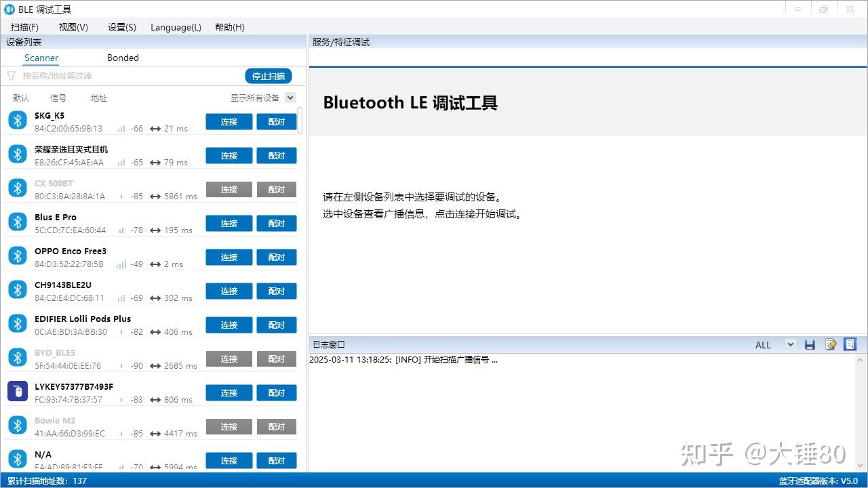This screenshot has width=868, height=488.
Task: Pair with SKG_K5 using 配对
Action: tap(277, 121)
